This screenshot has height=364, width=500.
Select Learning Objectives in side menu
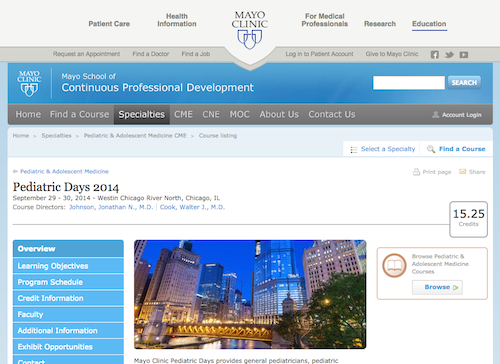68,266
